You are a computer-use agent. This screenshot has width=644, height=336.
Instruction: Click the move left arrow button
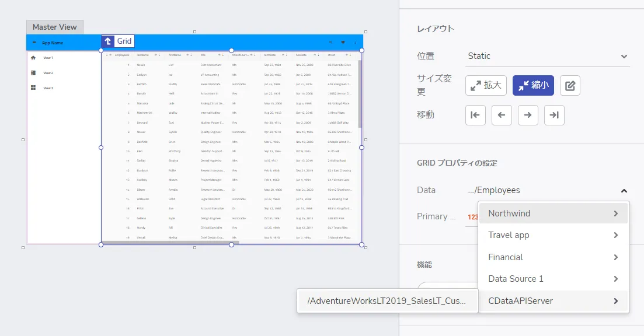click(502, 116)
